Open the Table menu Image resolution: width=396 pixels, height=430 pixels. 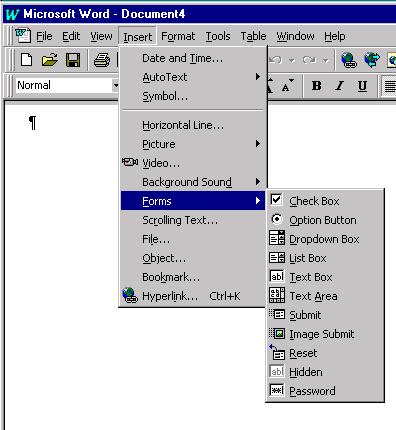click(253, 36)
